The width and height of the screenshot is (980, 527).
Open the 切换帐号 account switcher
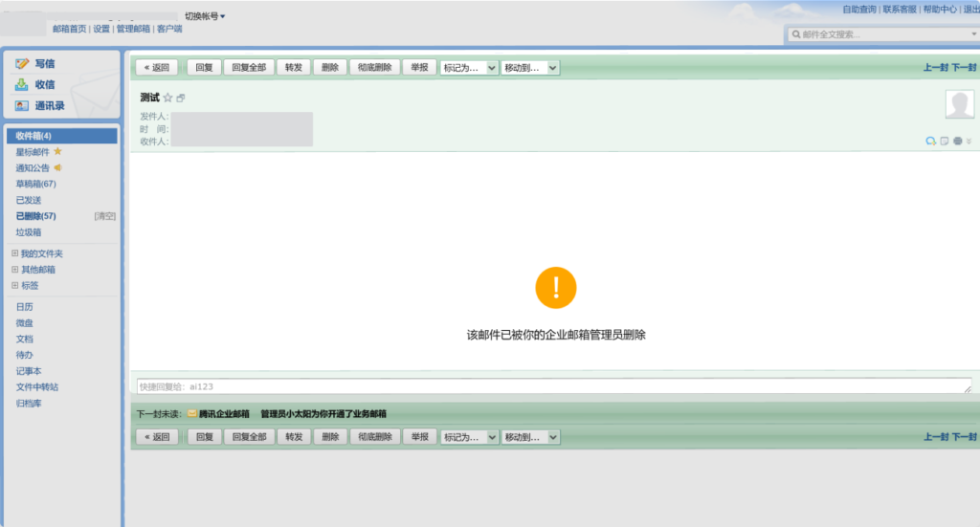[x=205, y=16]
